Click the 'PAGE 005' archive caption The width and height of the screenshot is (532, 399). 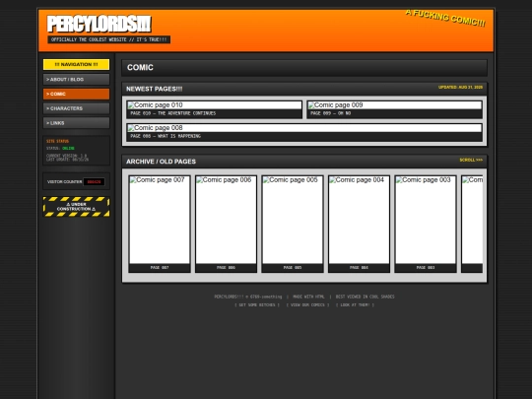pyautogui.click(x=293, y=268)
